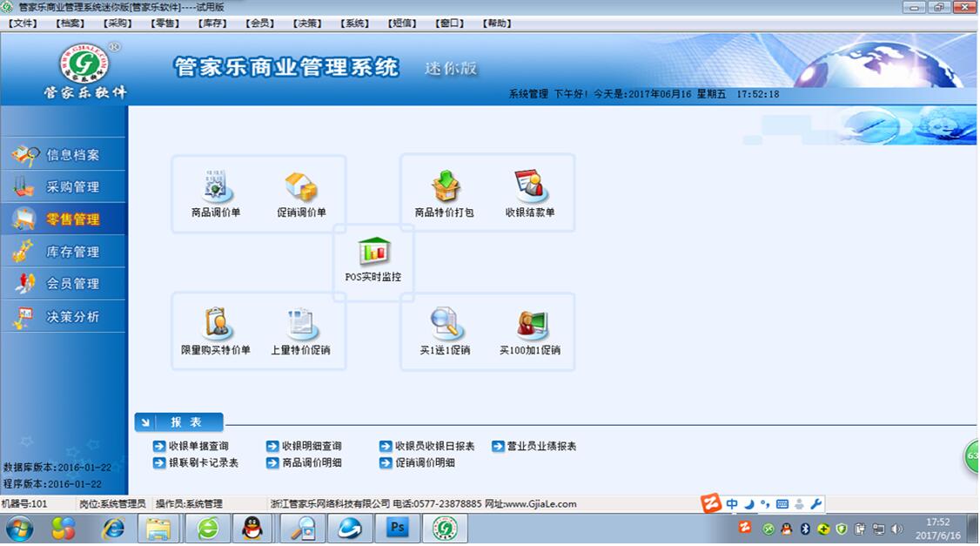Viewport: 980px width, 546px height.
Task: Open the 【窗口】 menu
Action: click(x=450, y=24)
